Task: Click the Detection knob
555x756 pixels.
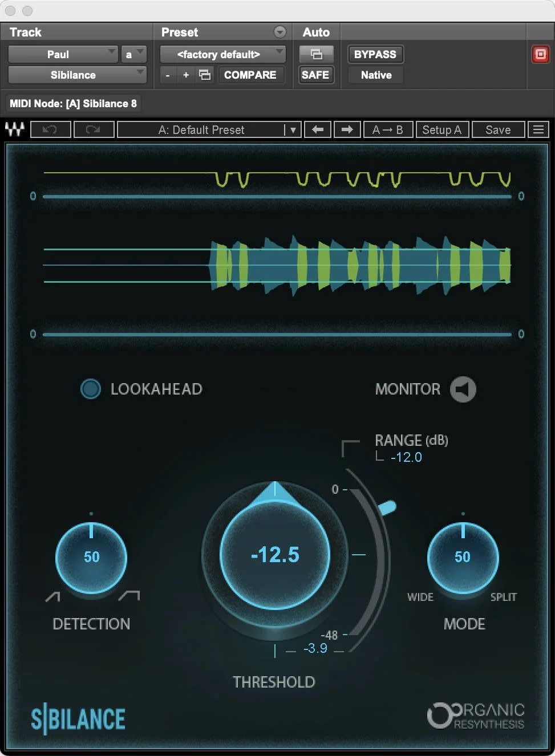Action: [91, 558]
